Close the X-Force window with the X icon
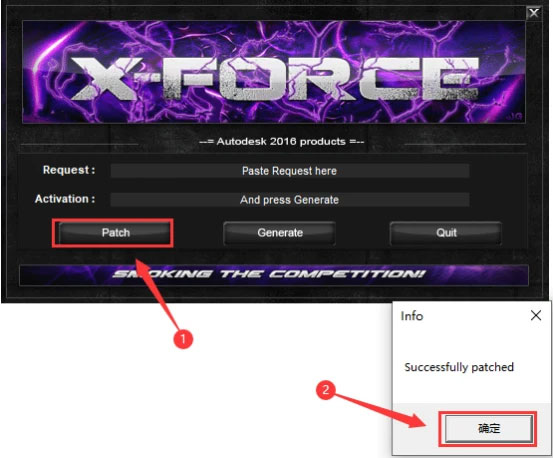Image resolution: width=554 pixels, height=458 pixels. (534, 13)
